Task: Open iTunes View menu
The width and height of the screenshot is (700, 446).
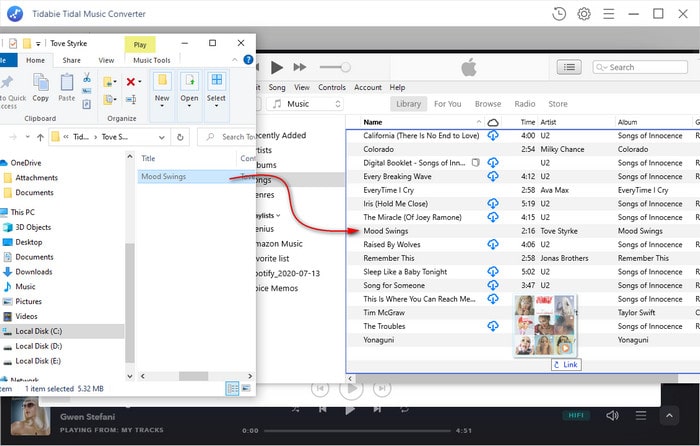Action: tap(302, 88)
